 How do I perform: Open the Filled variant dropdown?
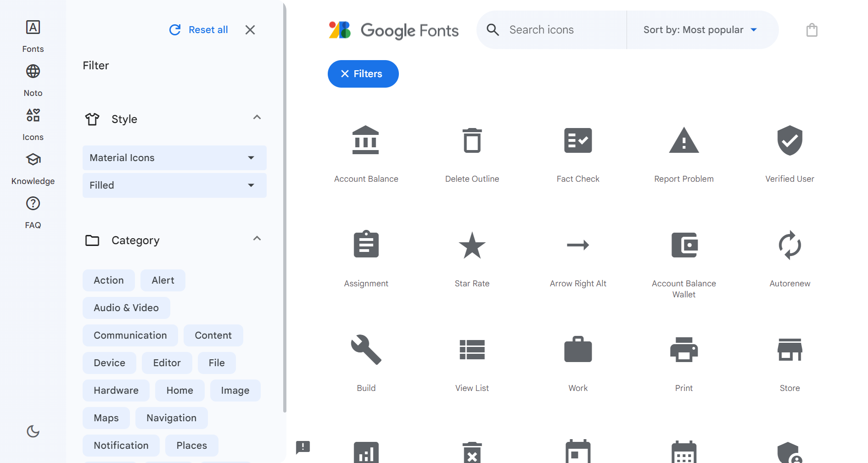(x=174, y=185)
